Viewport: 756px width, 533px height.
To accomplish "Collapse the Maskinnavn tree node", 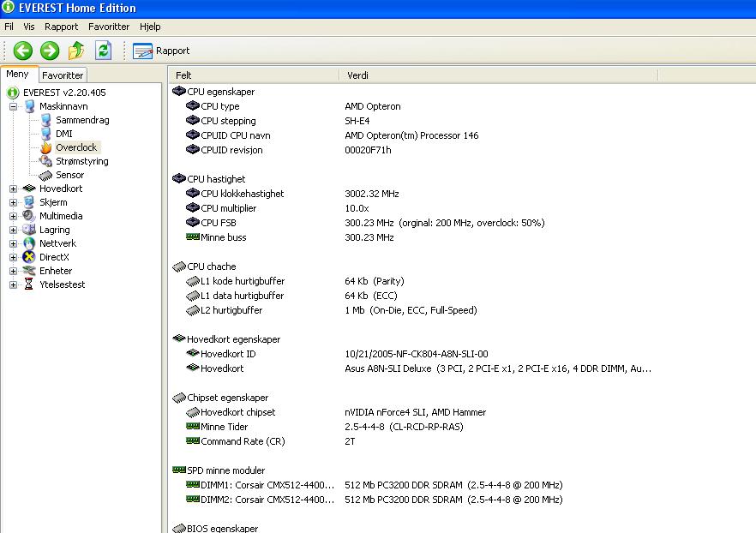I will pyautogui.click(x=13, y=106).
